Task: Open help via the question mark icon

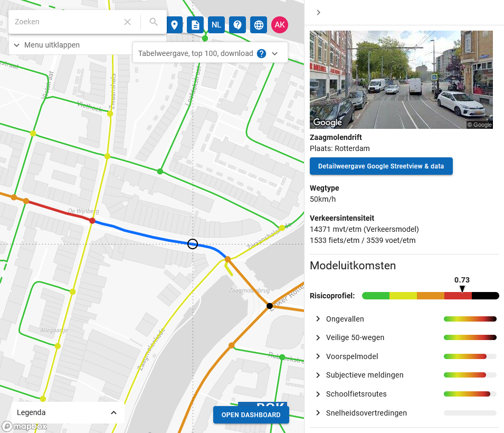Action: pos(237,25)
